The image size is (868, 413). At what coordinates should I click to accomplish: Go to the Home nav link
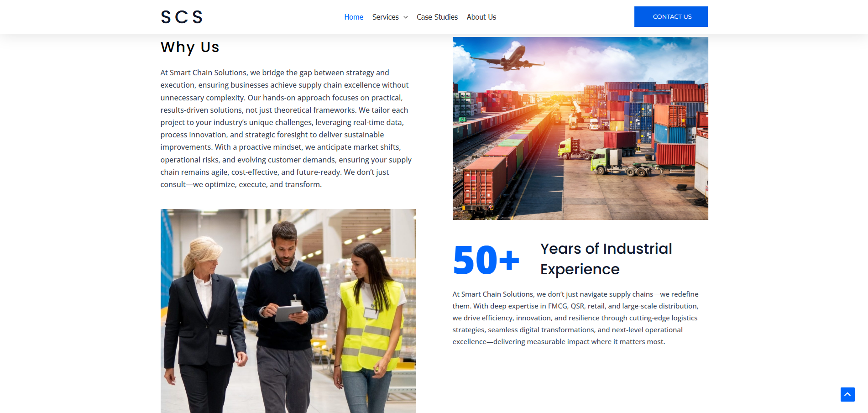point(353,17)
